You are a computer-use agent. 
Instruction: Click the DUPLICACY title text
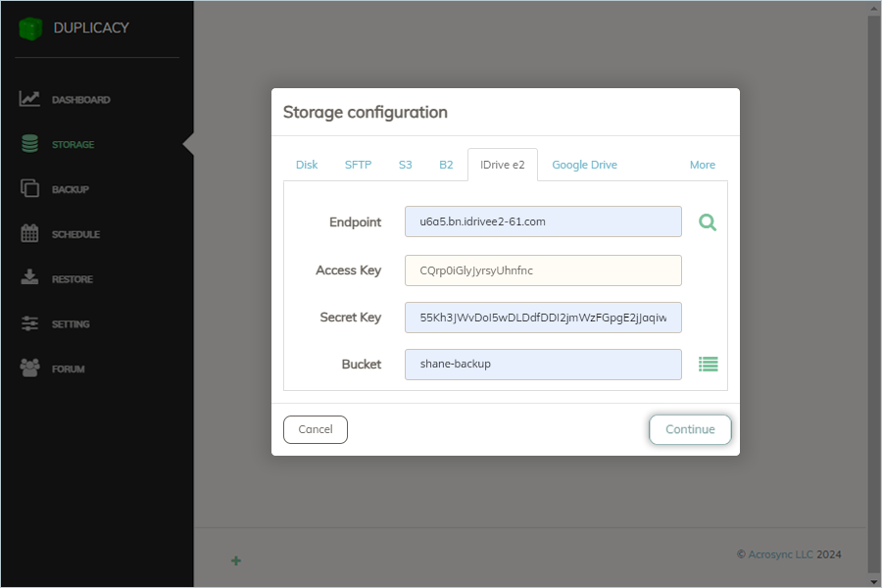(91, 27)
